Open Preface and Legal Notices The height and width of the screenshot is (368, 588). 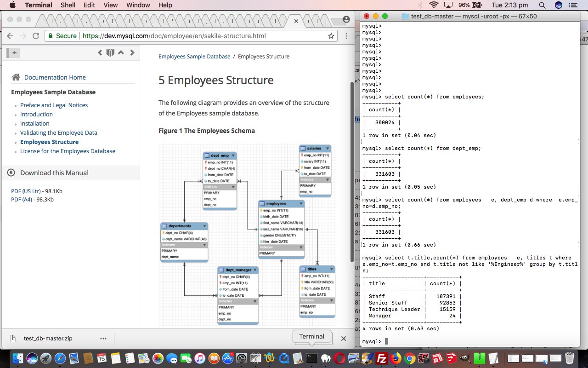(x=54, y=105)
